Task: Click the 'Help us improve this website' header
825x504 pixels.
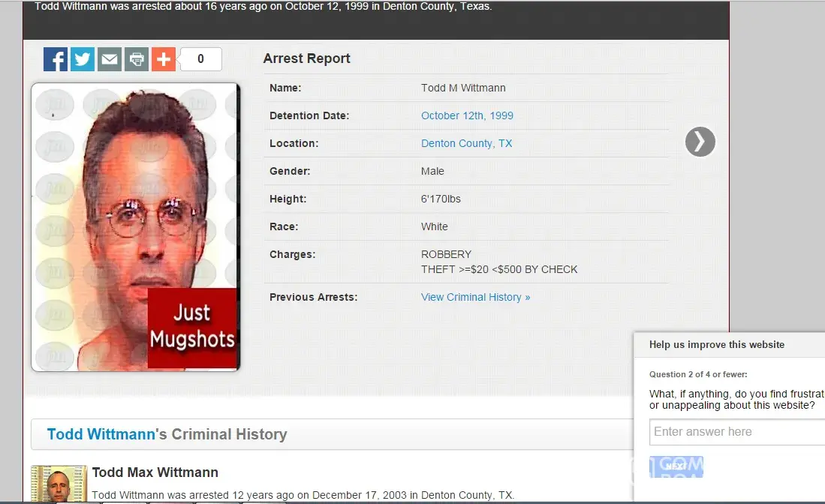Action: [717, 345]
